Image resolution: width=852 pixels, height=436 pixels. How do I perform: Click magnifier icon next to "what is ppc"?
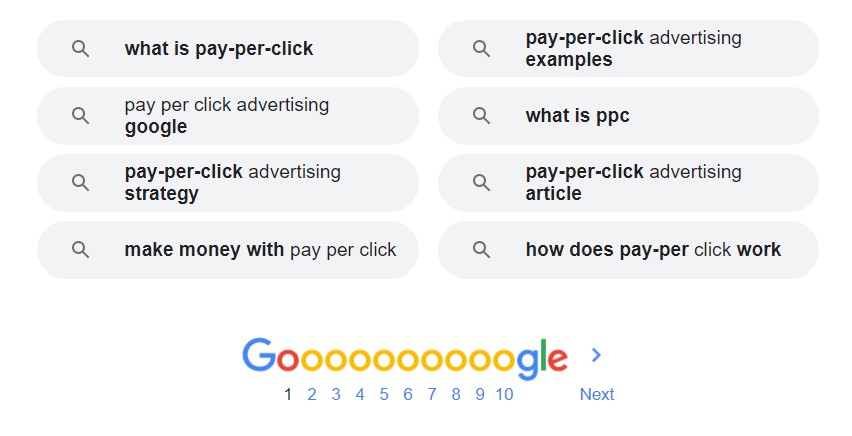coord(482,116)
